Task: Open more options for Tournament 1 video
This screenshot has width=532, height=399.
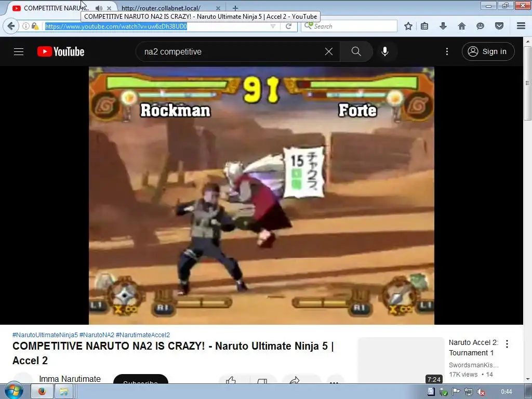Action: click(x=507, y=344)
